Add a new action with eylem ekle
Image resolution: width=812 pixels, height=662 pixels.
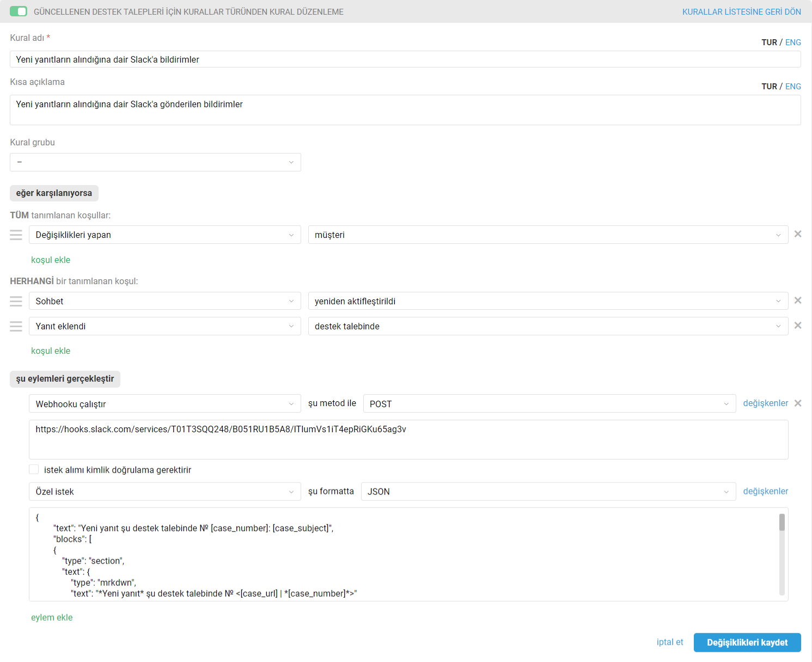click(x=52, y=617)
